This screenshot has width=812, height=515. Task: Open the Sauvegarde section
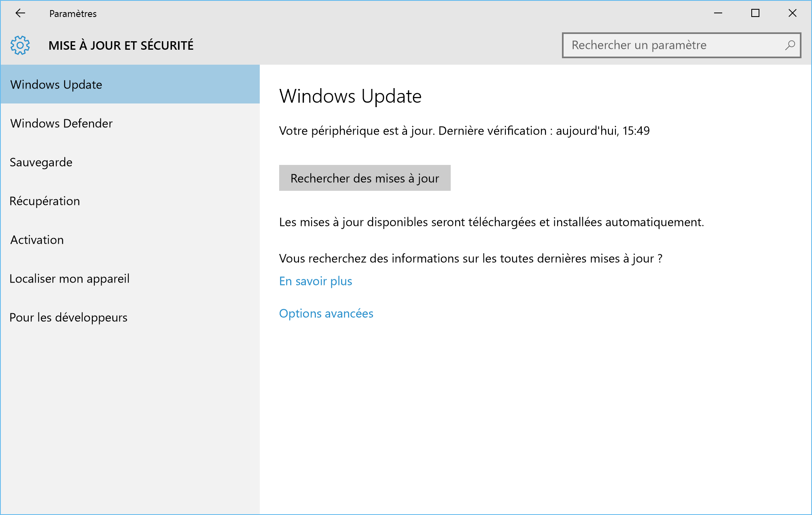pyautogui.click(x=130, y=162)
